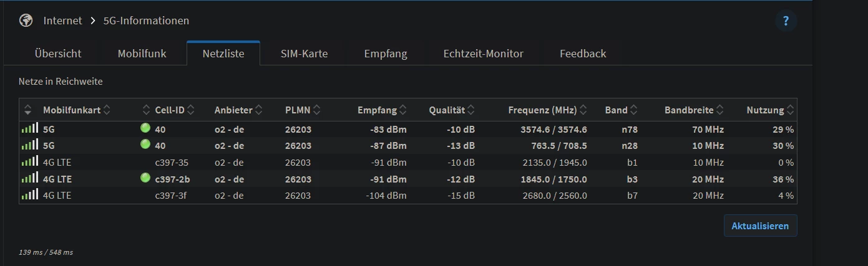This screenshot has width=868, height=266.
Task: Click green status dot in n28 row
Action: [x=145, y=145]
